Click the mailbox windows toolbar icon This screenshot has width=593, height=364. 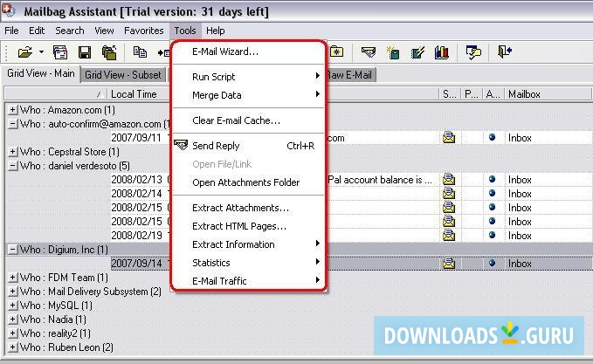(x=60, y=52)
